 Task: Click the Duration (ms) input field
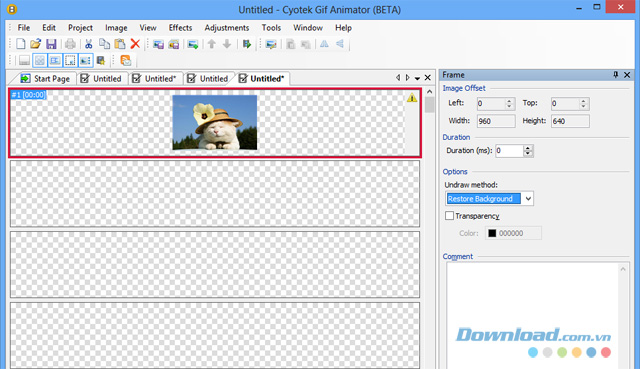pos(509,151)
